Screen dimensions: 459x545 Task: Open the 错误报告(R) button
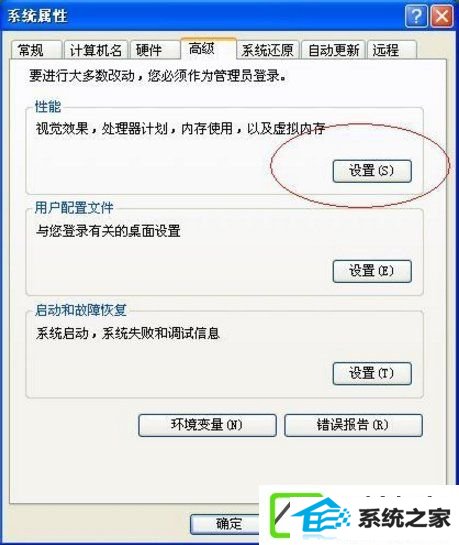(353, 425)
